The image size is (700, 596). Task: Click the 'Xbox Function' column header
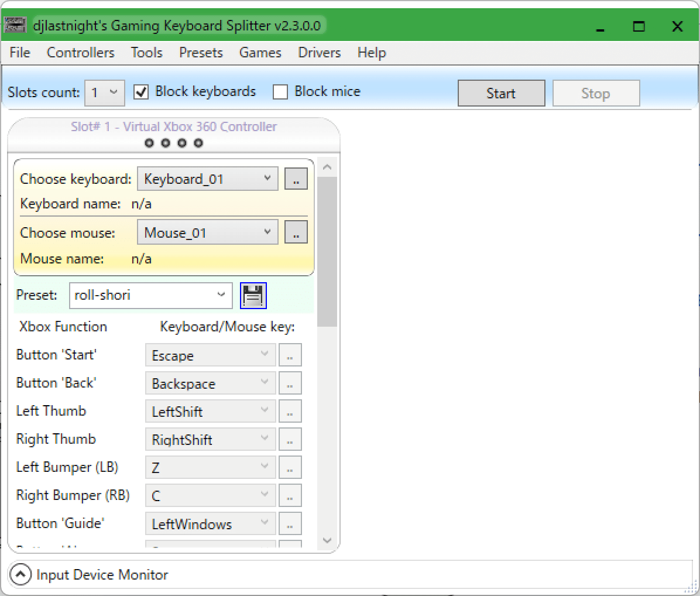pyautogui.click(x=63, y=327)
